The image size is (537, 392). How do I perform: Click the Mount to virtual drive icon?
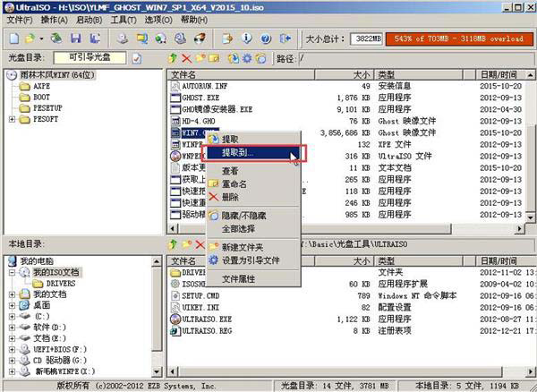[160, 38]
